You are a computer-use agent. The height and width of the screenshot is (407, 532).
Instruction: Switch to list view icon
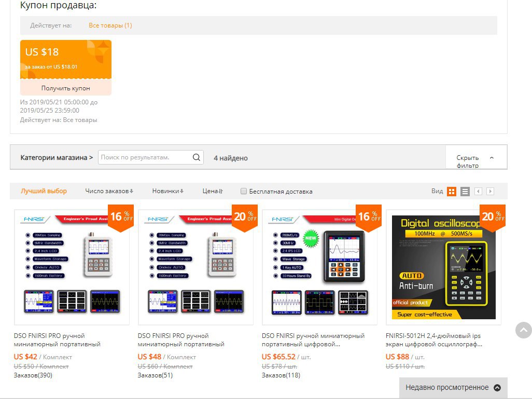[x=465, y=192]
